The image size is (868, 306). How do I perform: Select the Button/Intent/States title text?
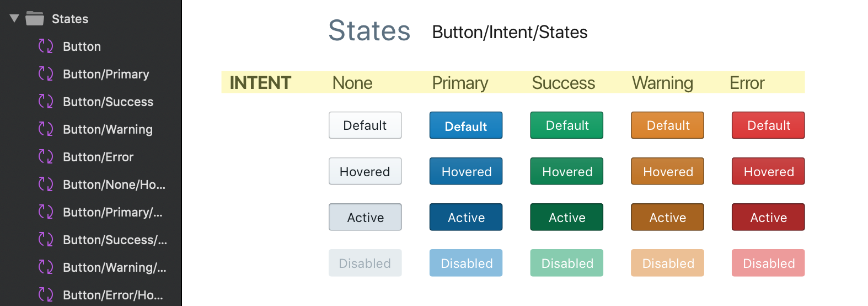tap(510, 32)
